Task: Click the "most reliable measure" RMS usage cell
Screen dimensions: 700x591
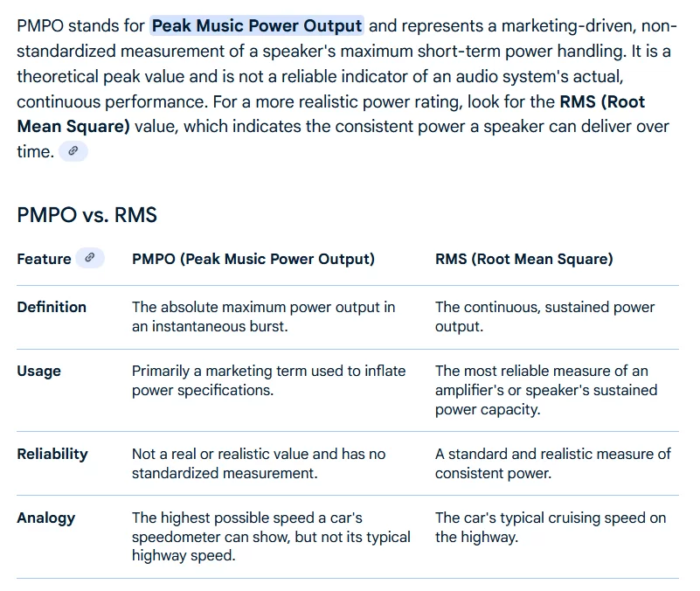Action: 545,390
